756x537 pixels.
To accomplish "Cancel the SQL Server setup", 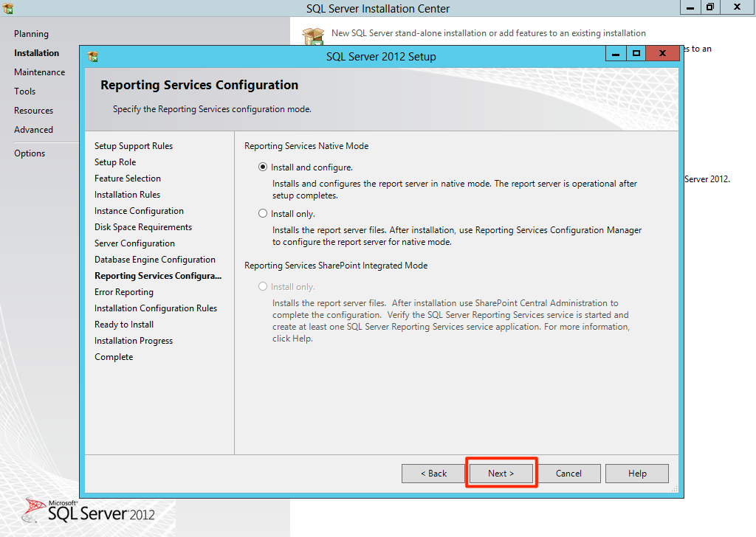I will [x=569, y=474].
